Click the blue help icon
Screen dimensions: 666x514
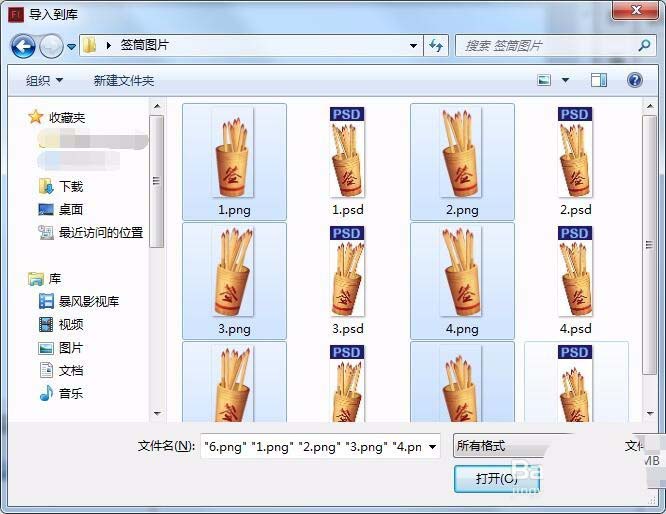tap(635, 80)
